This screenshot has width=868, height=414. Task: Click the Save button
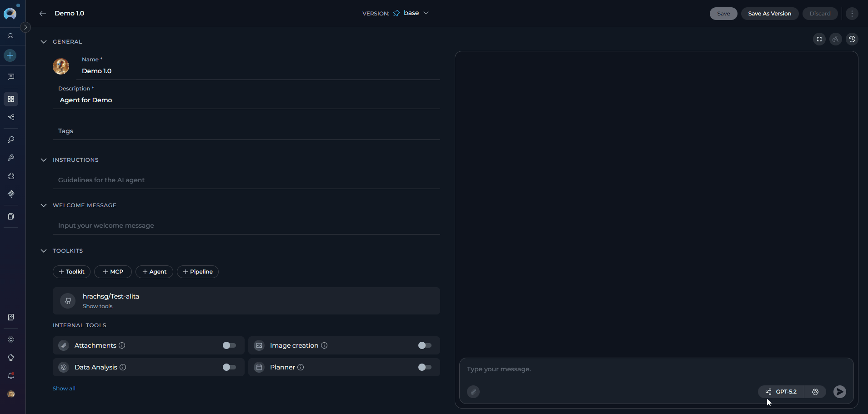point(723,14)
